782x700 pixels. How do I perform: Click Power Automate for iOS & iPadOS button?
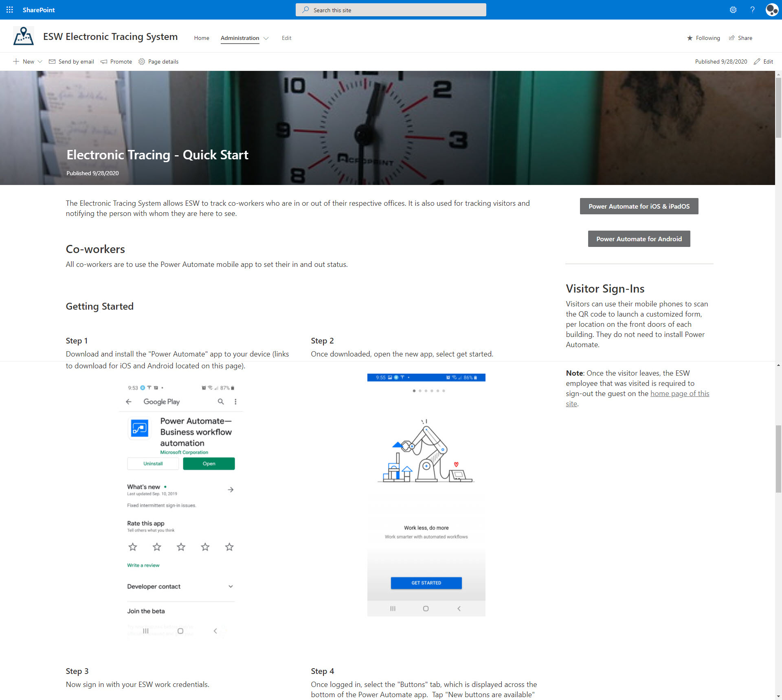coord(639,206)
